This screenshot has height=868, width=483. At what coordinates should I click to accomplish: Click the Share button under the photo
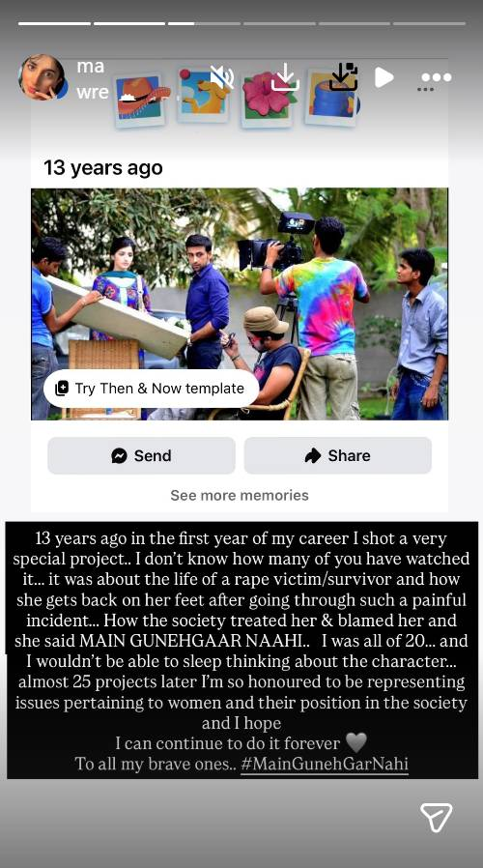[337, 455]
